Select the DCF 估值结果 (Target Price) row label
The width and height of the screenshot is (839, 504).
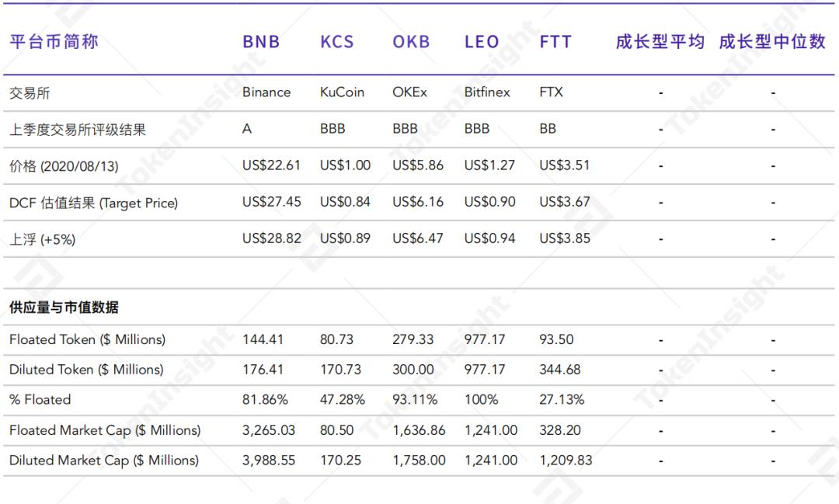point(93,203)
